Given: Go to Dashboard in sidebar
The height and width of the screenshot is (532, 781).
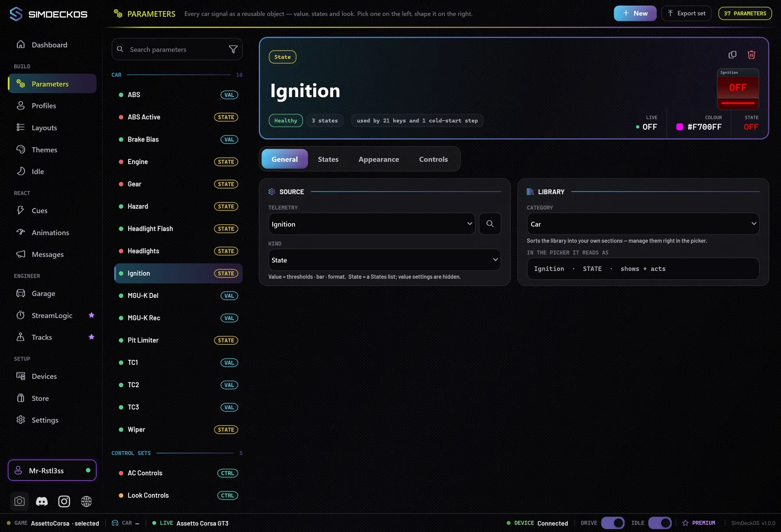Looking at the screenshot, I should (x=52, y=45).
